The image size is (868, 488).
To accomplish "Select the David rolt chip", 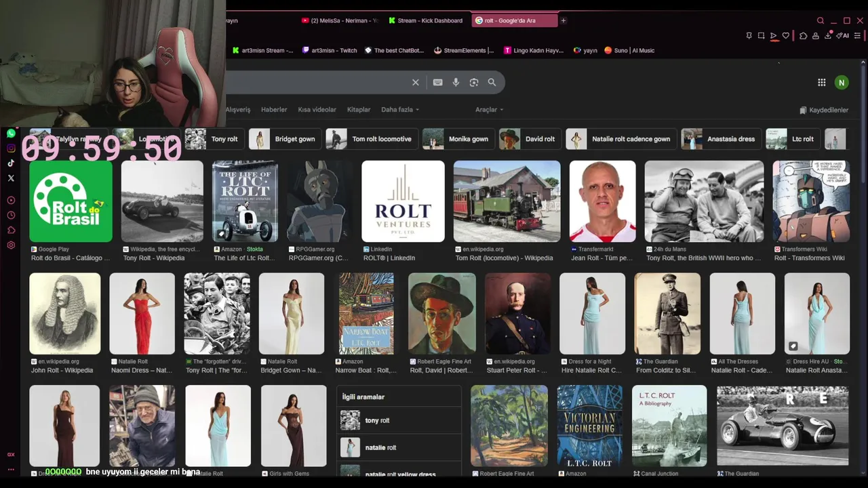I will 531,139.
